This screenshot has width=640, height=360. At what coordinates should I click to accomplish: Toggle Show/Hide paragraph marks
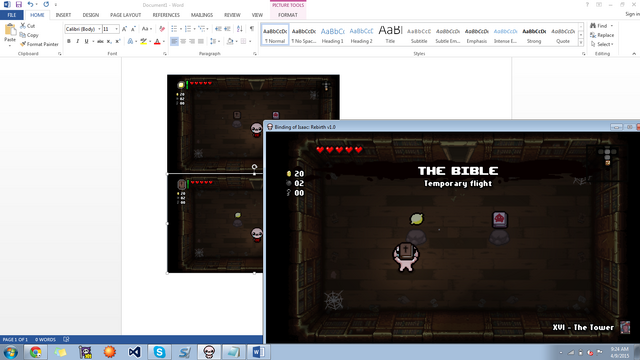[x=252, y=29]
